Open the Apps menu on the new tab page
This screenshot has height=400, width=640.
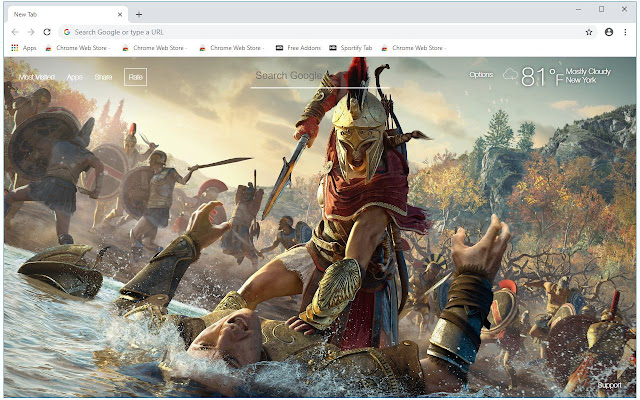[74, 77]
